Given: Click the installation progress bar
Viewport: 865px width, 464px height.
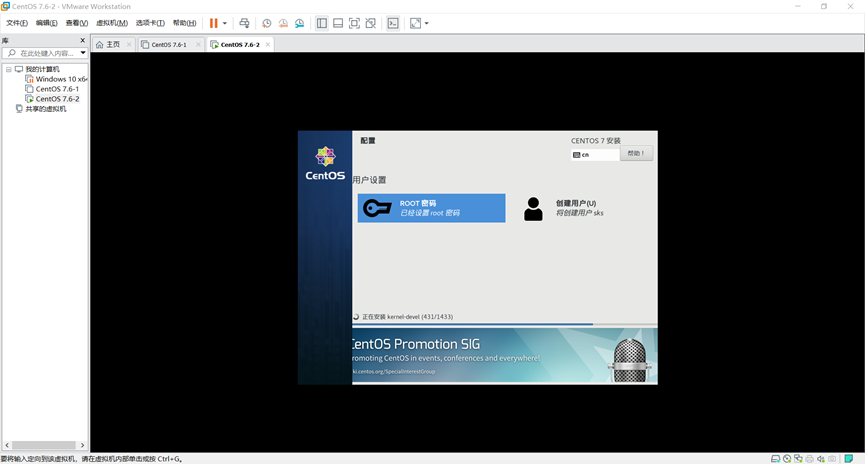Looking at the screenshot, I should point(504,324).
